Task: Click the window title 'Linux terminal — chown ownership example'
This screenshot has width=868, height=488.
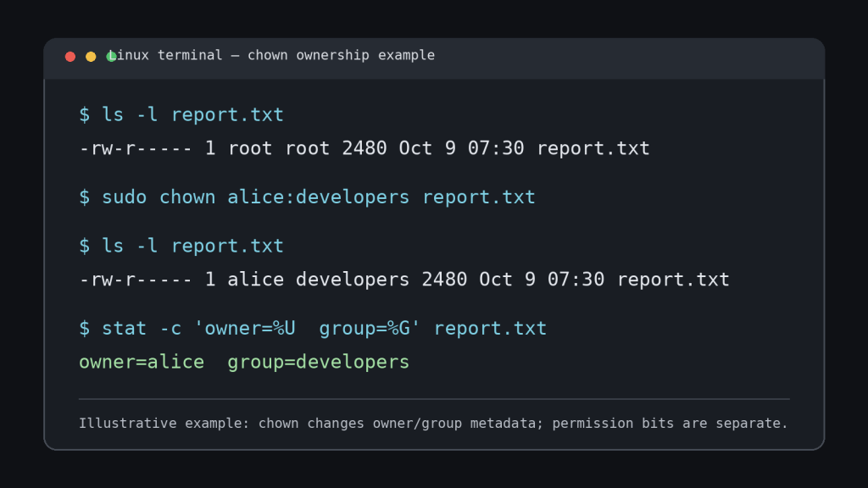Action: click(271, 55)
